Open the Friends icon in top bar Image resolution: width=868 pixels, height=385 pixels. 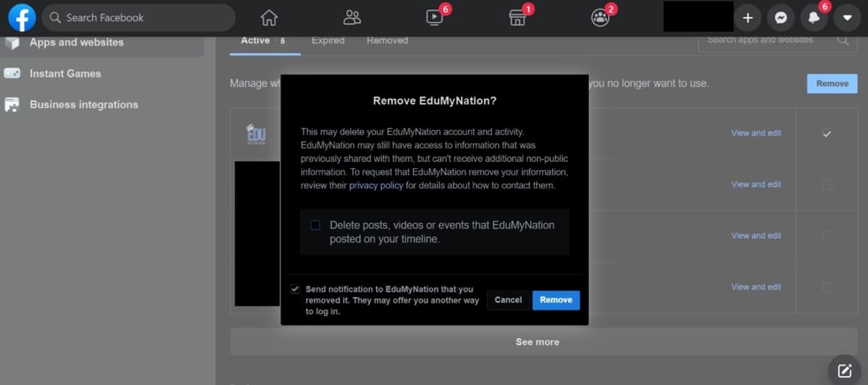352,17
